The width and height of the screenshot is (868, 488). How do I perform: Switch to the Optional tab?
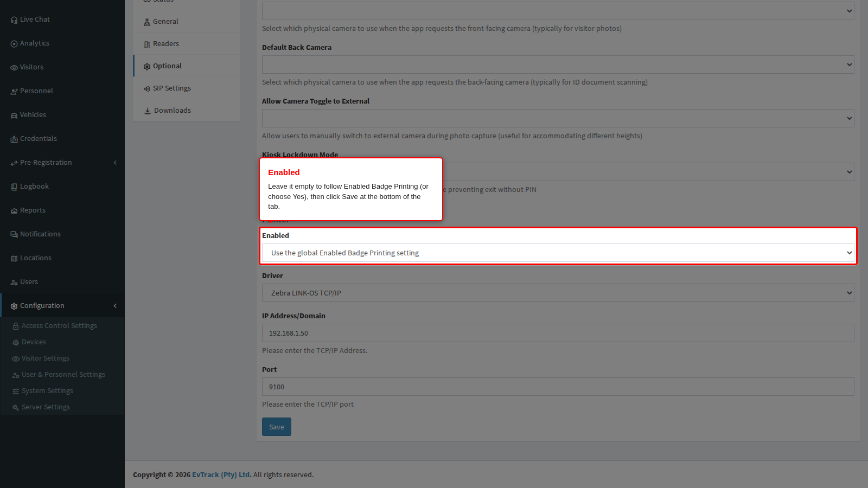pos(187,66)
